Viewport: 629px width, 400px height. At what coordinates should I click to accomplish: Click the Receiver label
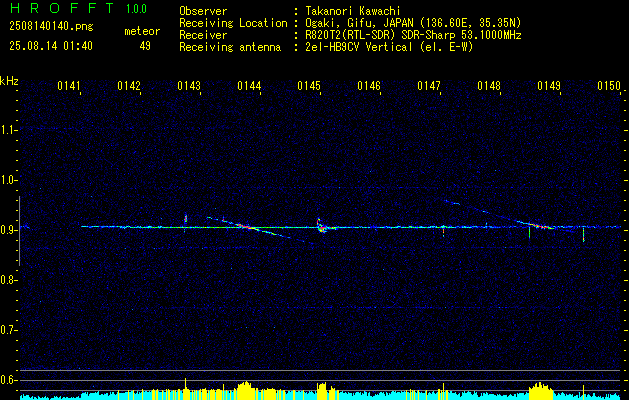[x=203, y=35]
